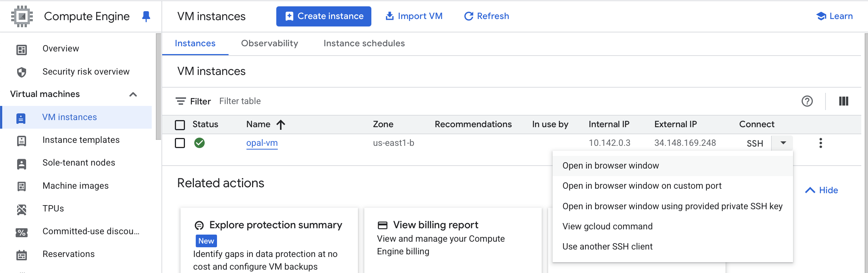868x273 pixels.
Task: Click the External IP 34.148.169.248 cell
Action: [685, 143]
